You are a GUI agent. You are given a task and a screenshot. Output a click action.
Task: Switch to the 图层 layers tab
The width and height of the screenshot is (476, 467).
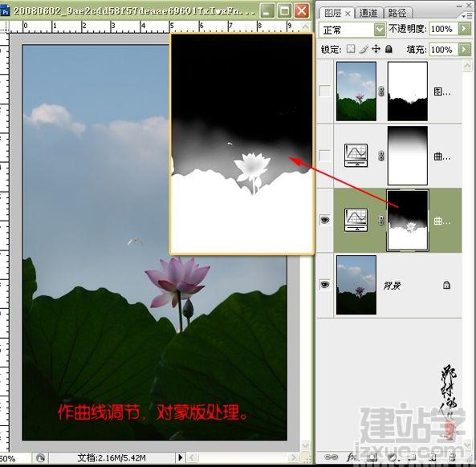pos(332,13)
